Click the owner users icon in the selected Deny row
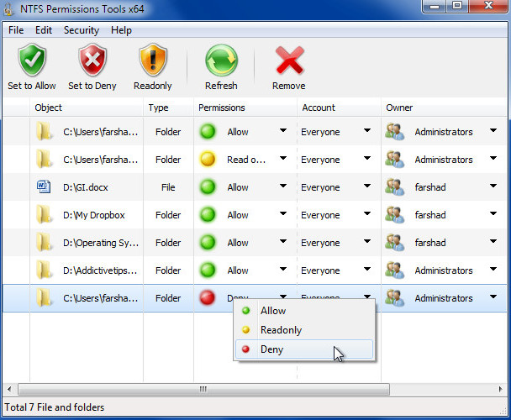The image size is (511, 420). pyautogui.click(x=394, y=298)
